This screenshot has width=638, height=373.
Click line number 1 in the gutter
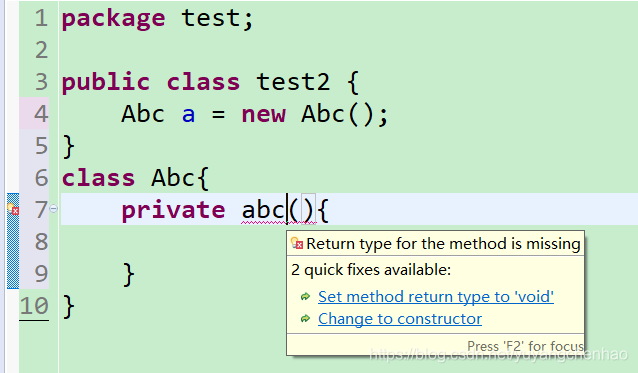[41, 18]
